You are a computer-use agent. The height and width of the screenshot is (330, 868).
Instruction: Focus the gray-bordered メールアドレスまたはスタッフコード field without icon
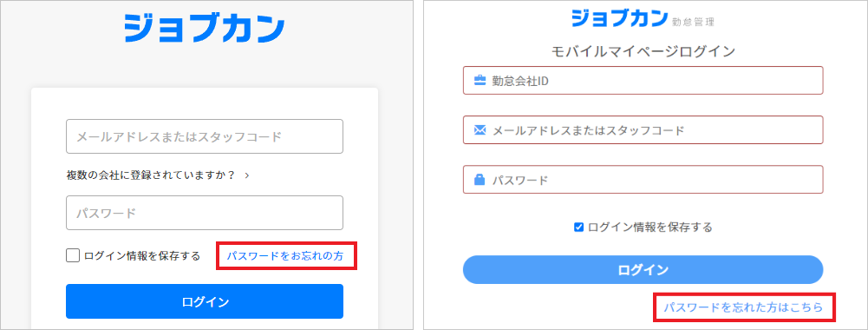tap(205, 136)
